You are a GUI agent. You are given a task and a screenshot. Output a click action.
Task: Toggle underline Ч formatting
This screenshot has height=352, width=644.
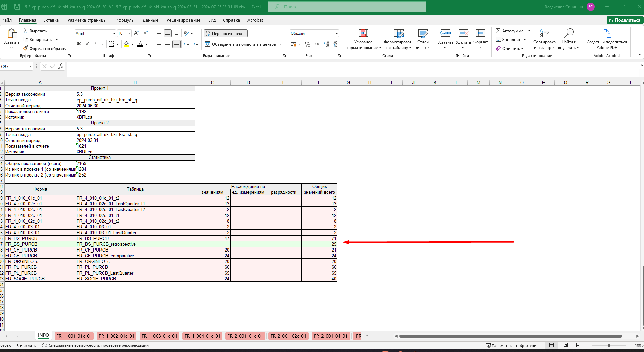96,44
